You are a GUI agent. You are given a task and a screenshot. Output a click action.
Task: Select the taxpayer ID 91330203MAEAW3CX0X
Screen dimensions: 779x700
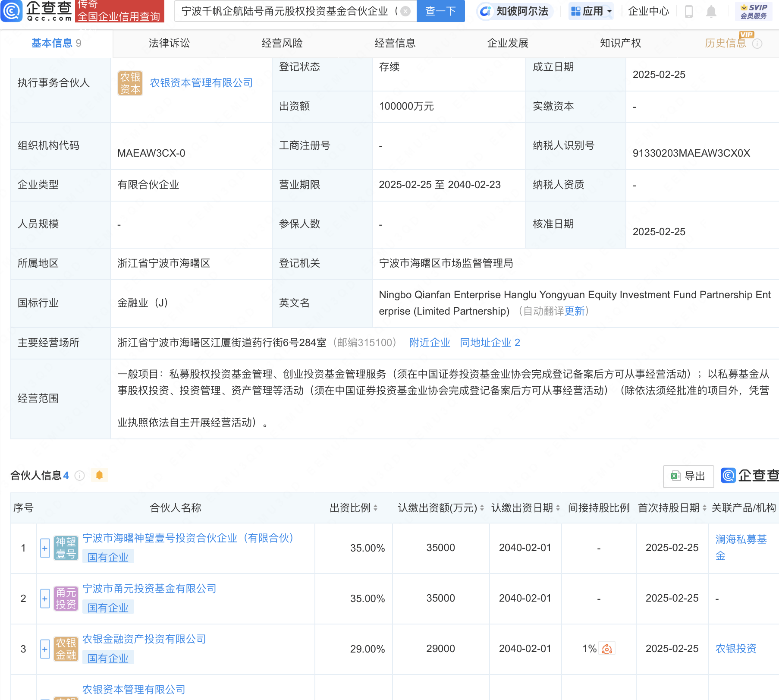[691, 153]
